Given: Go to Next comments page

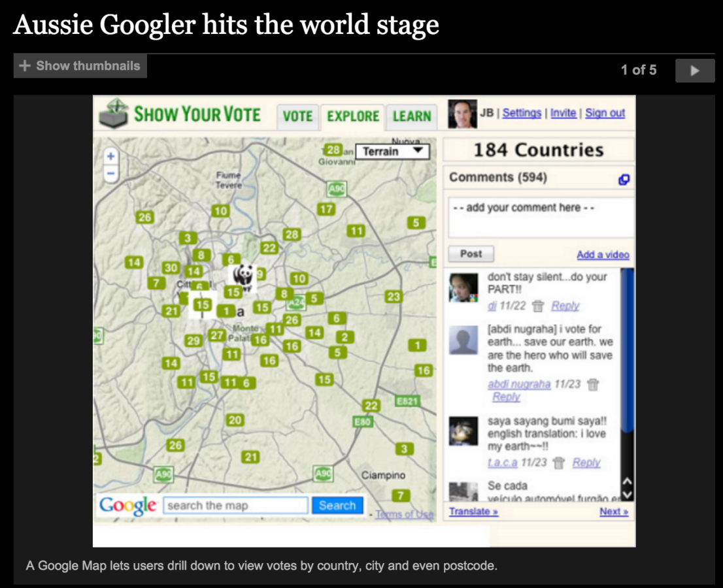Looking at the screenshot, I should click(614, 512).
